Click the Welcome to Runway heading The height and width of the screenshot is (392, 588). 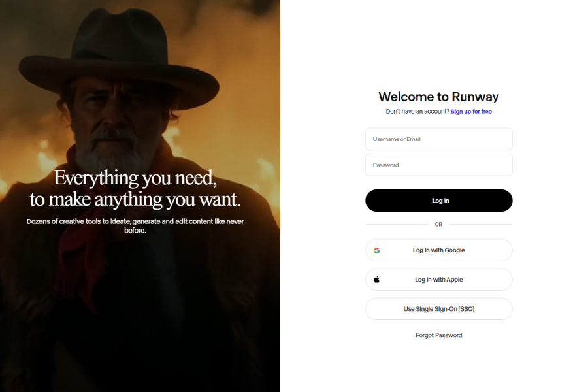[439, 97]
